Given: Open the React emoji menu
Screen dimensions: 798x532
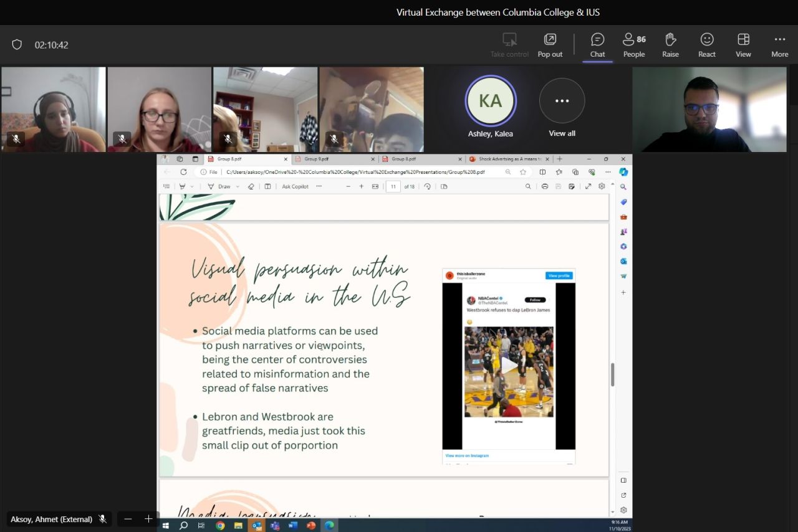Looking at the screenshot, I should coord(706,45).
